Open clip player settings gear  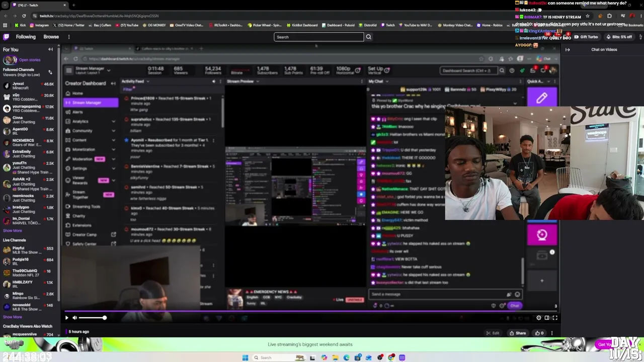pyautogui.click(x=539, y=318)
